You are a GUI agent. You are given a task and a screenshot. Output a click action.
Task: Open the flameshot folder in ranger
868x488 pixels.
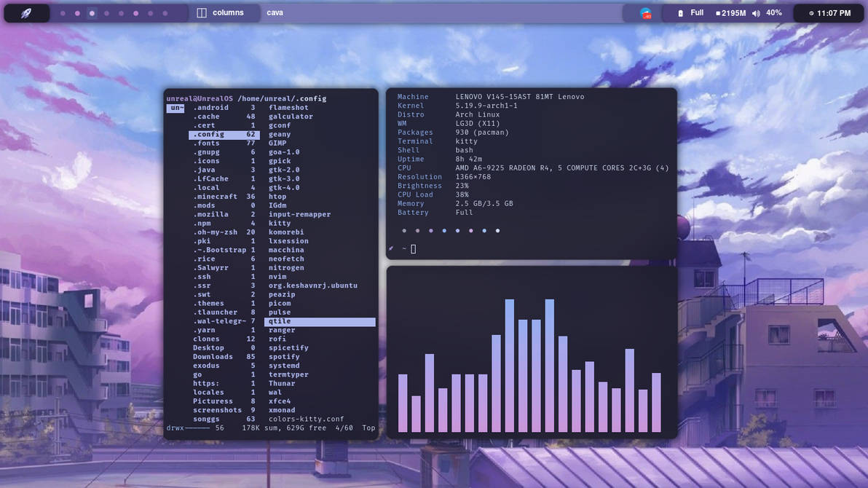[x=288, y=108]
